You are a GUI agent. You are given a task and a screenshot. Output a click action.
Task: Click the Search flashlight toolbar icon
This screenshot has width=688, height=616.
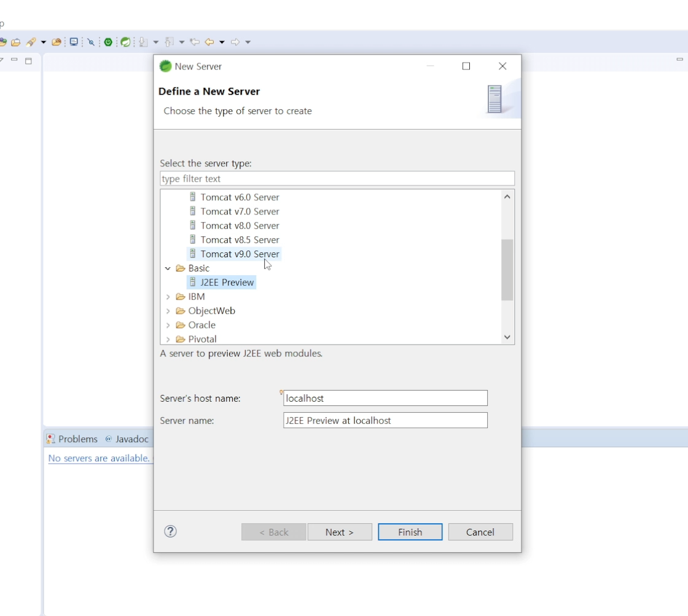coord(31,42)
